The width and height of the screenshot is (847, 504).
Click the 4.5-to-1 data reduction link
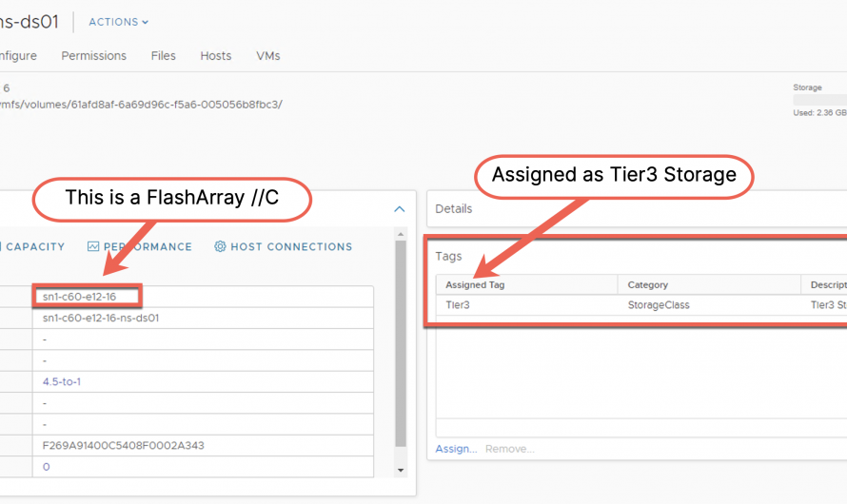point(64,381)
